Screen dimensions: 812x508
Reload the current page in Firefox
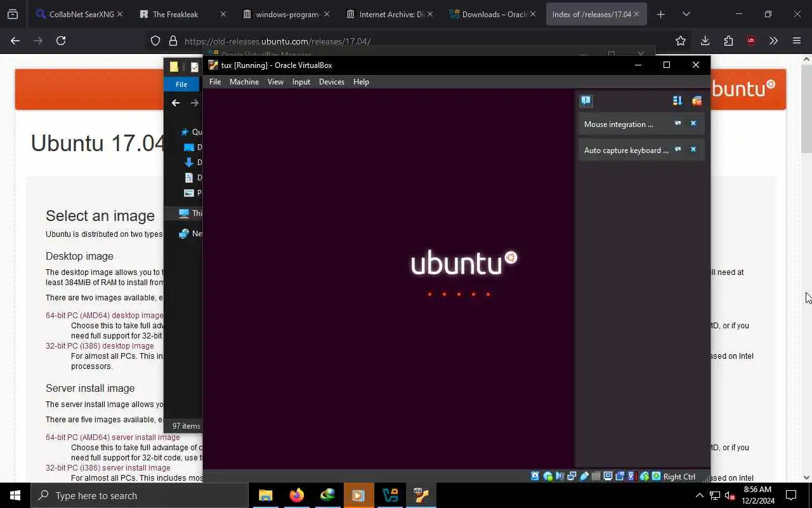[61, 41]
